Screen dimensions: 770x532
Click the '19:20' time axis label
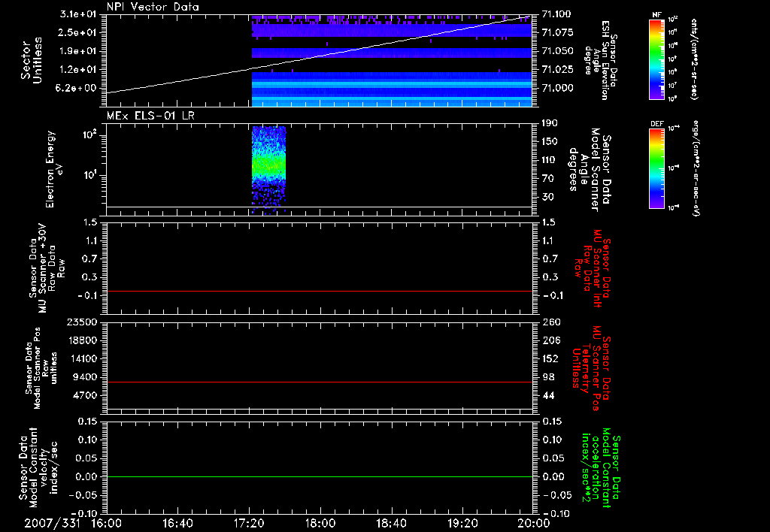point(462,524)
